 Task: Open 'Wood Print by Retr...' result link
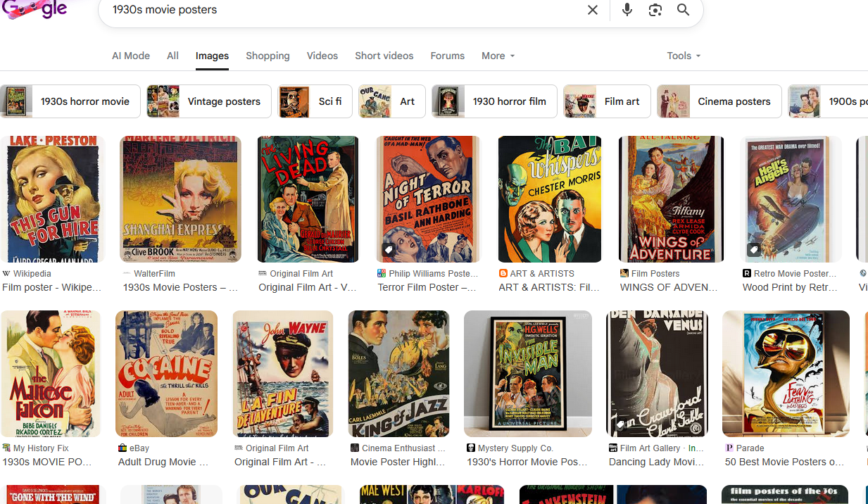tap(791, 287)
